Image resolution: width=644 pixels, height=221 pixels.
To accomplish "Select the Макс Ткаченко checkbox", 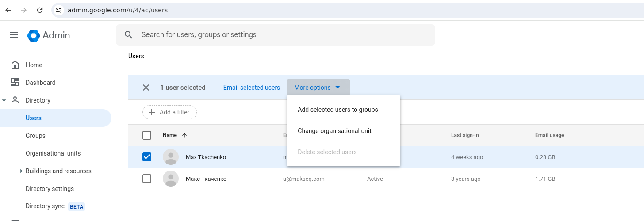I will tap(147, 179).
